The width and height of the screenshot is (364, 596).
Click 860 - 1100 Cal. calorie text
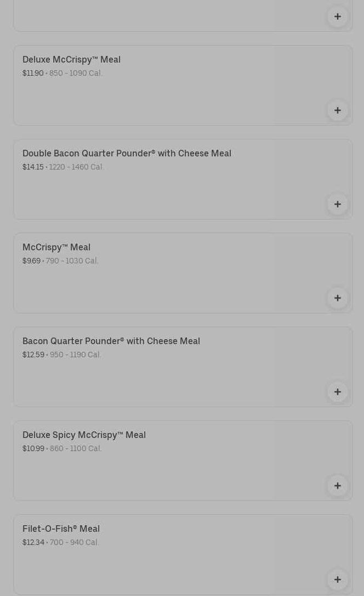coord(76,448)
